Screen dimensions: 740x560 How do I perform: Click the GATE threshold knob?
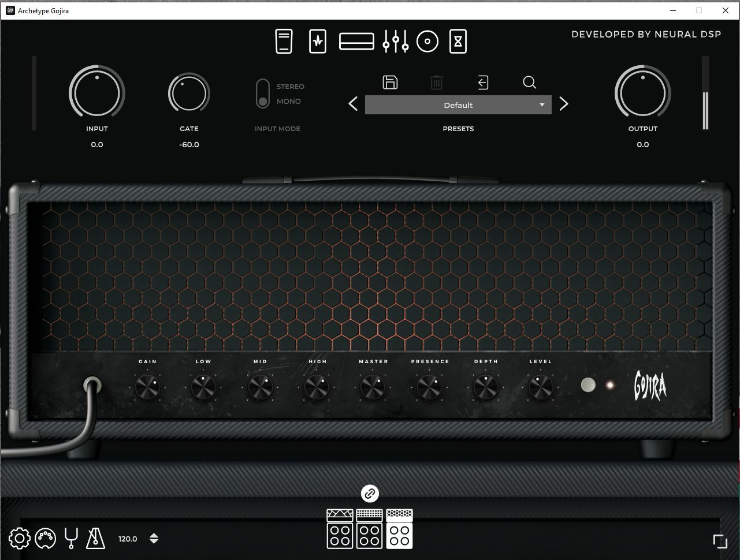pyautogui.click(x=189, y=93)
